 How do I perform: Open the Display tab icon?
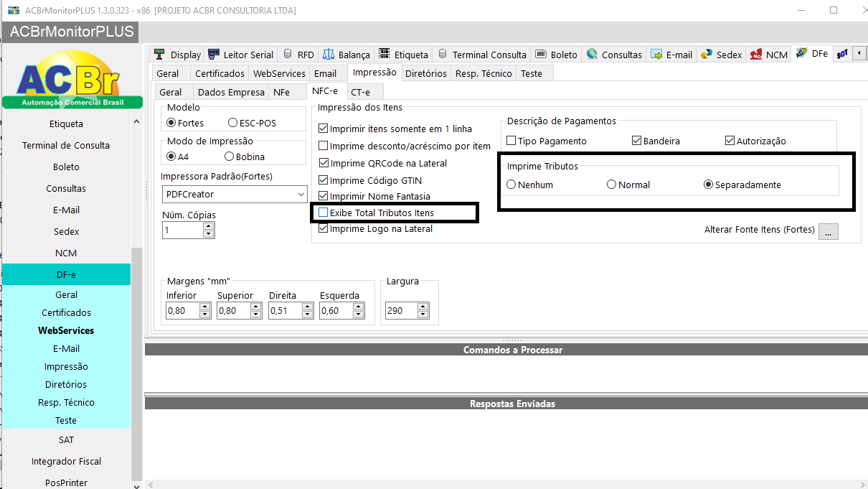pos(159,54)
